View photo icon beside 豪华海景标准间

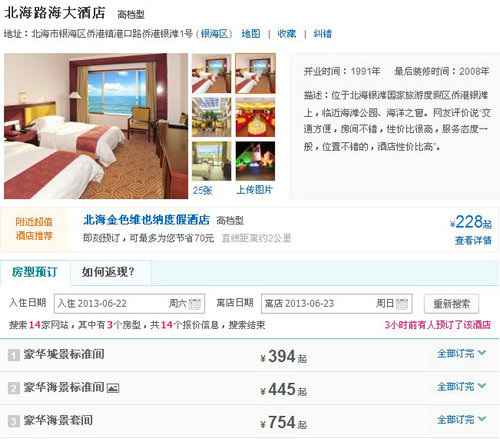[x=113, y=388]
